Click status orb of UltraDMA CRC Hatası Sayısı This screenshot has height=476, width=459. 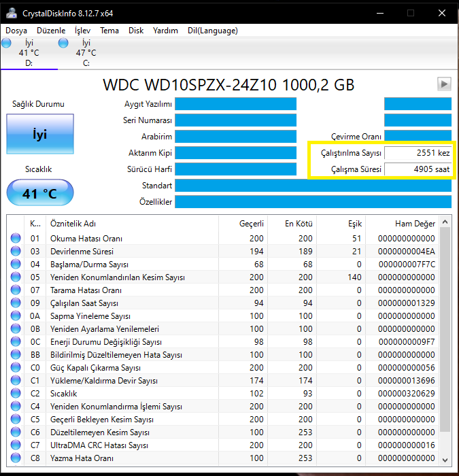16,445
